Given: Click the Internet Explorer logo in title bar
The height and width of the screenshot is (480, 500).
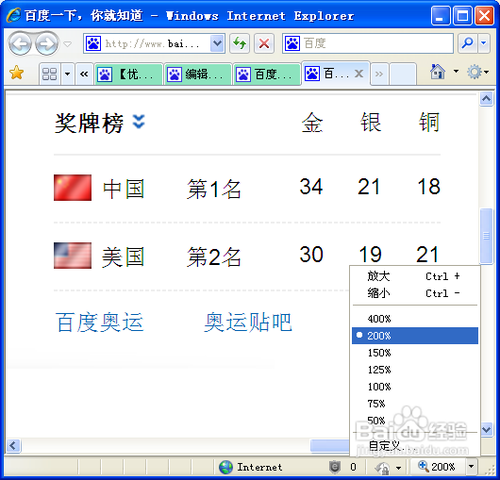Looking at the screenshot, I should coord(14,15).
